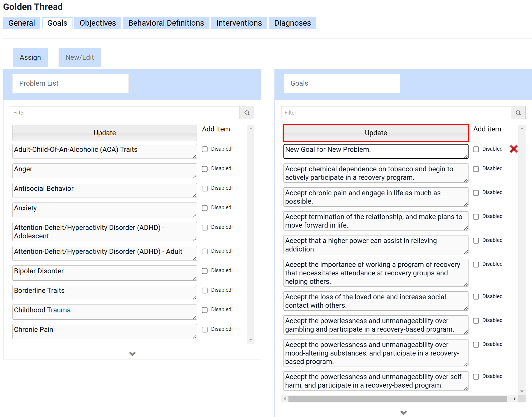Open the New/Edit section
This screenshot has width=532, height=417.
tap(80, 57)
